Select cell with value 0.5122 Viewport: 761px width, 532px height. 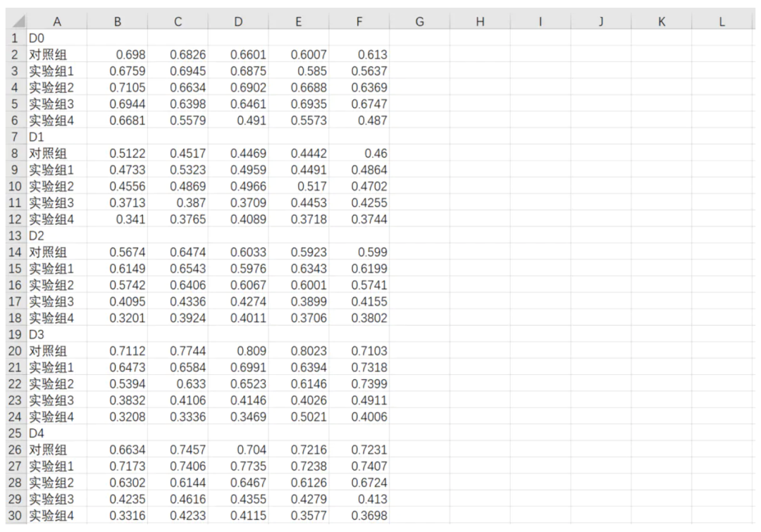118,154
